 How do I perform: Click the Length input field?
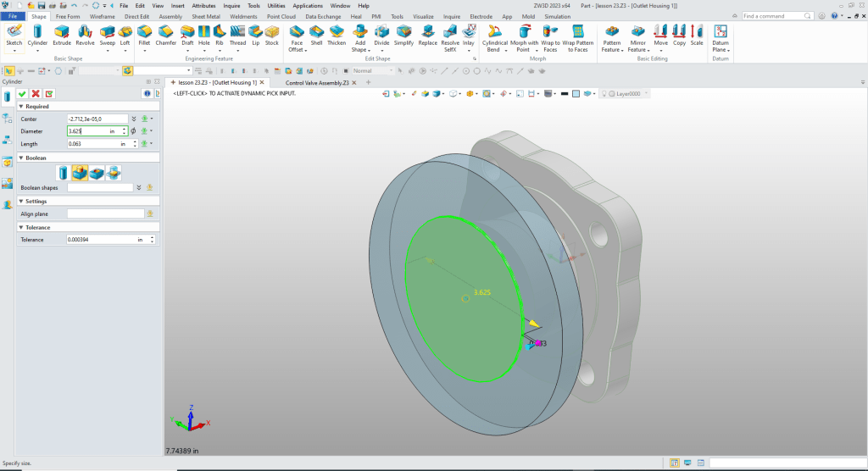tap(92, 144)
